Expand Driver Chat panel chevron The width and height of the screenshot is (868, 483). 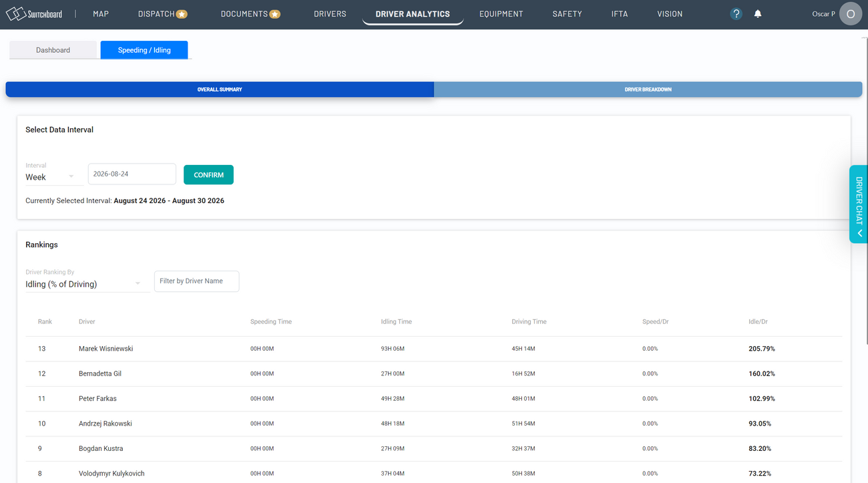click(860, 233)
